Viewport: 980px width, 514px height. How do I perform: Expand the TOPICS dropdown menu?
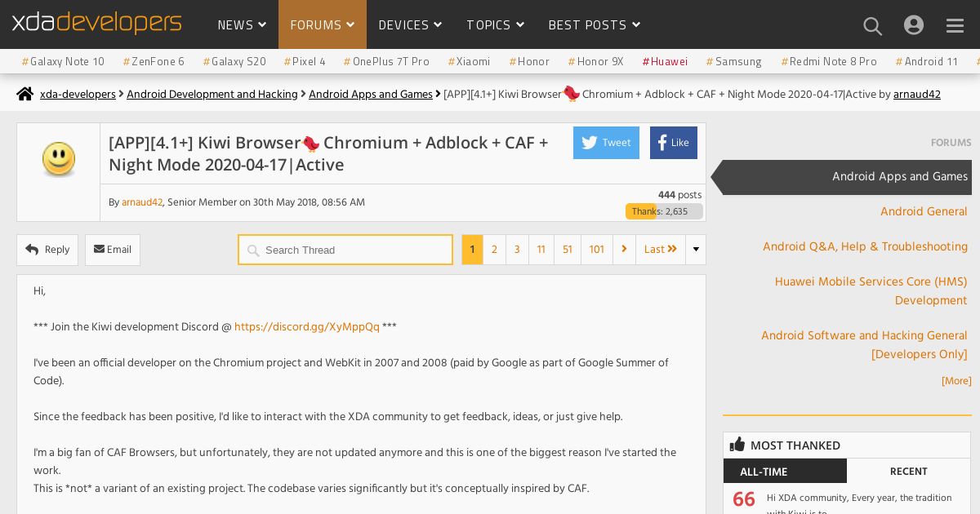click(496, 25)
